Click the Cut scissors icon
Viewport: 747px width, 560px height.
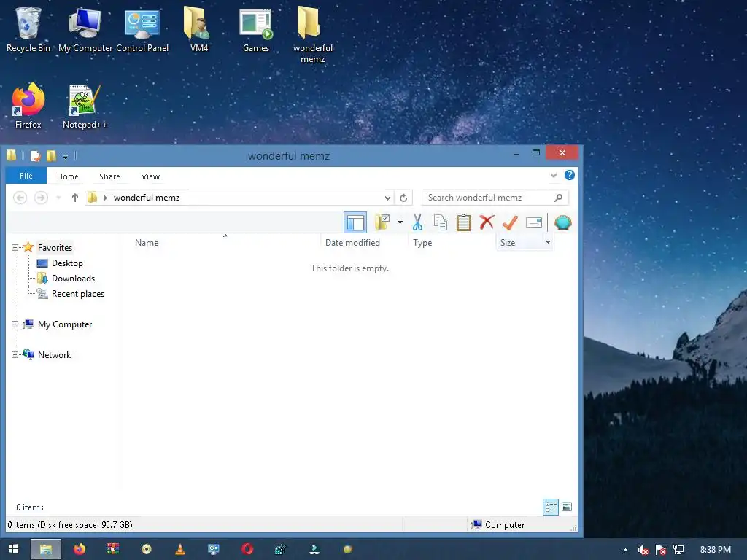coord(418,222)
